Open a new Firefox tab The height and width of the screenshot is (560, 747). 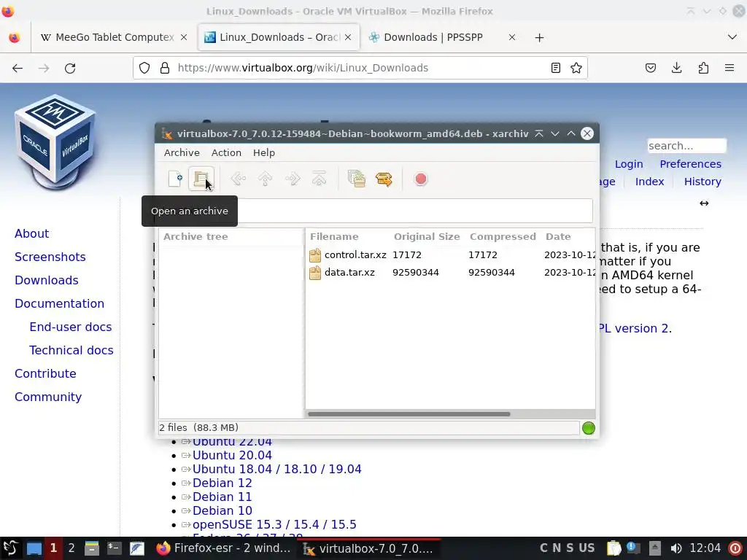click(539, 38)
